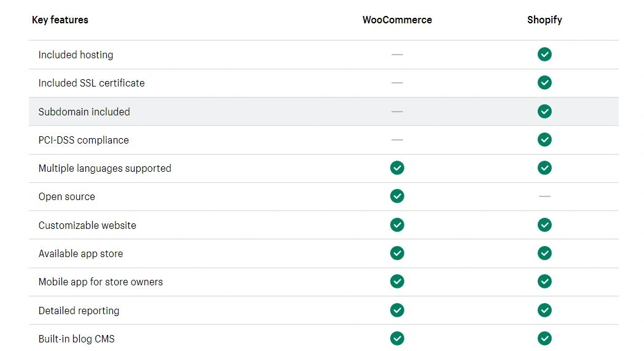The width and height of the screenshot is (644, 351).
Task: Click Shopify checkmark for Customizable website
Action: (544, 225)
